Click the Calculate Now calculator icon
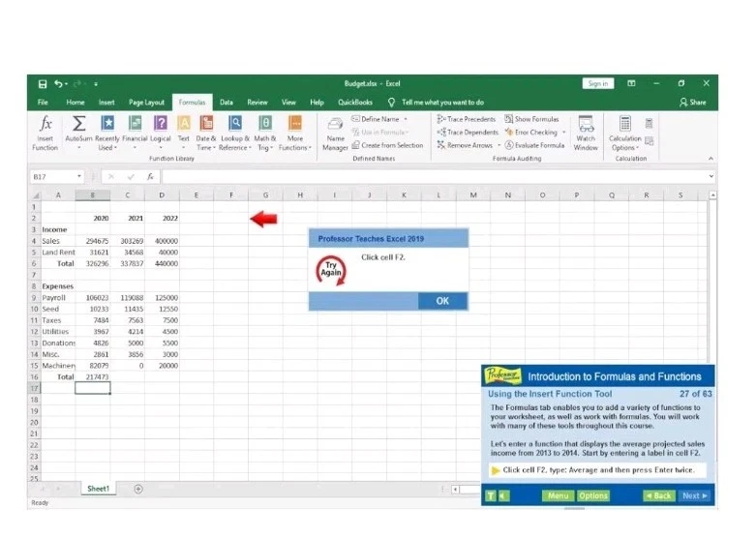The width and height of the screenshot is (756, 538). [x=649, y=124]
